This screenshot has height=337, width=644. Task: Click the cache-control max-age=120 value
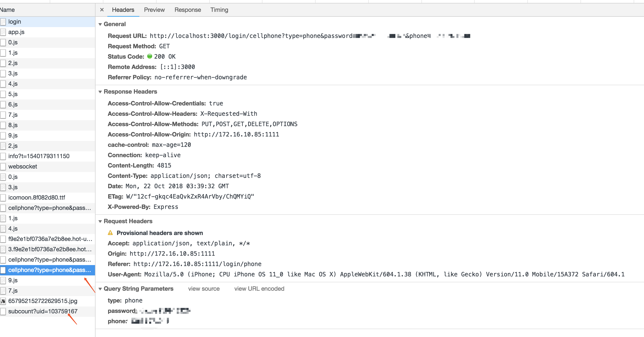pyautogui.click(x=171, y=145)
